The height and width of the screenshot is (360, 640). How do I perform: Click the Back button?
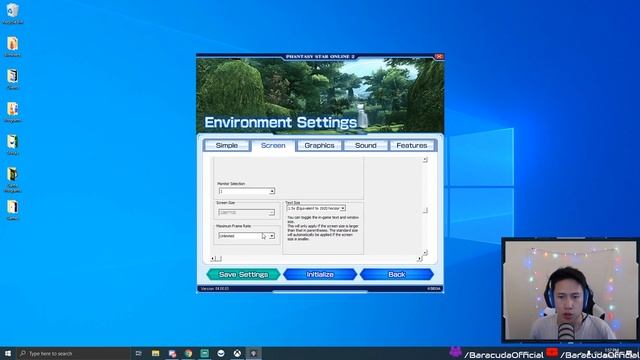tap(397, 274)
